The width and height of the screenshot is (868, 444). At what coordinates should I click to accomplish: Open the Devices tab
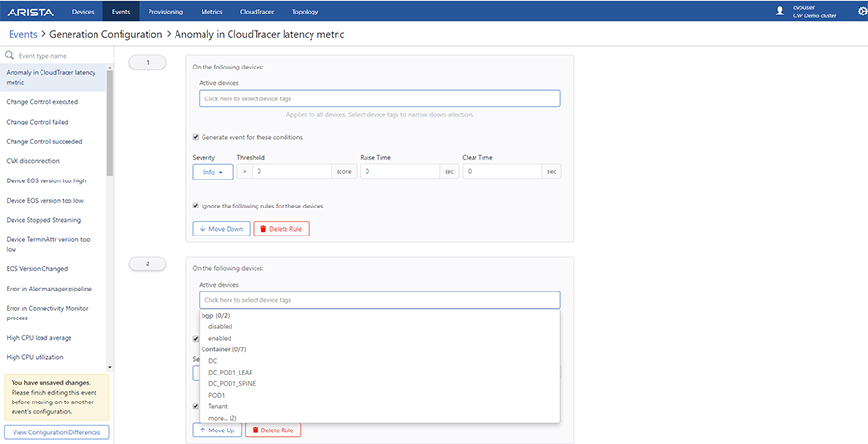pyautogui.click(x=83, y=11)
